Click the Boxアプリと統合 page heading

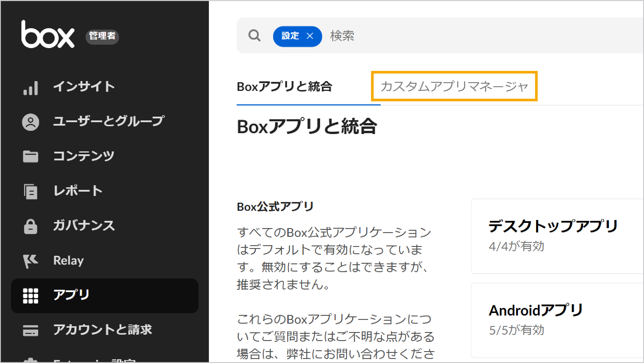(307, 126)
